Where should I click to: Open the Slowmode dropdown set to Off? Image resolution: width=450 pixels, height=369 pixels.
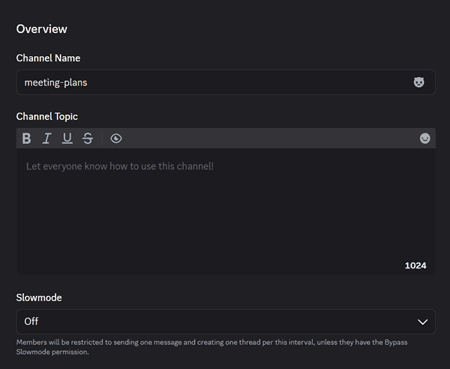point(226,322)
